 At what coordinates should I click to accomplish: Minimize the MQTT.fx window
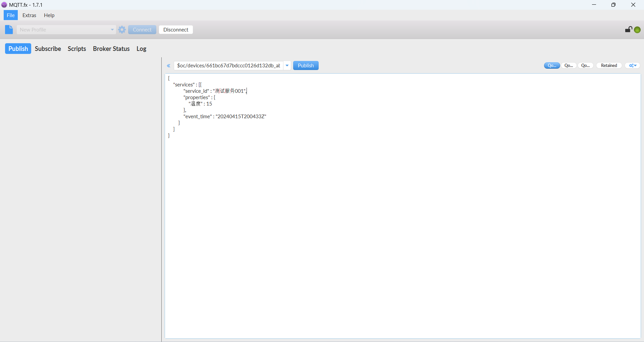[594, 5]
